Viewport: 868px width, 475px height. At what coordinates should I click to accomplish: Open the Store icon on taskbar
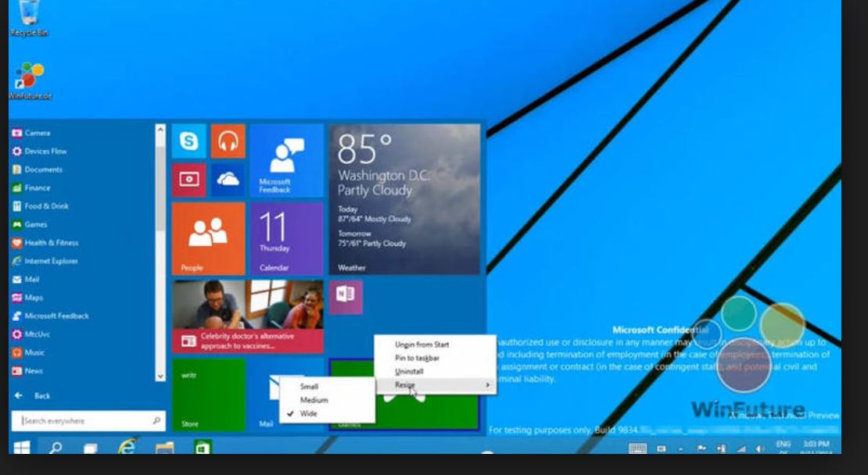[x=203, y=448]
